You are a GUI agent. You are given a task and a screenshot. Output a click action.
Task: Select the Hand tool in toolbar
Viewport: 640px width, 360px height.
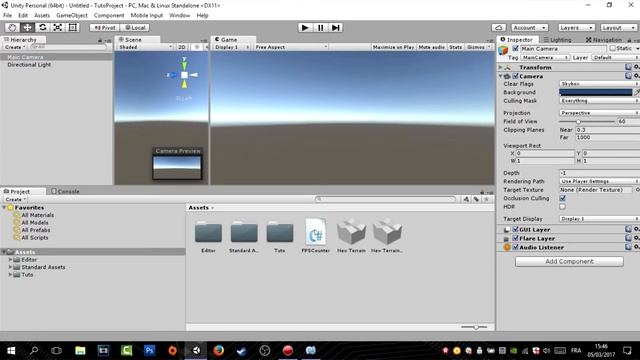point(12,27)
